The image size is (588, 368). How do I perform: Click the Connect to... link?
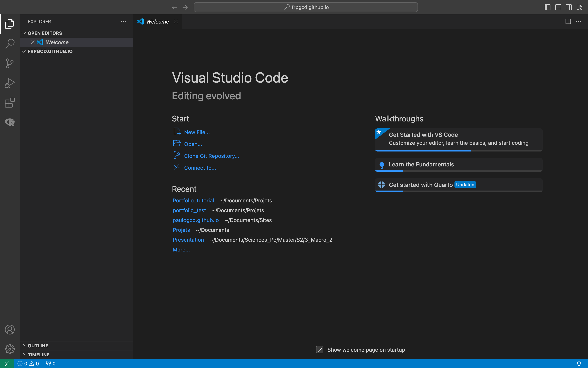(x=200, y=168)
